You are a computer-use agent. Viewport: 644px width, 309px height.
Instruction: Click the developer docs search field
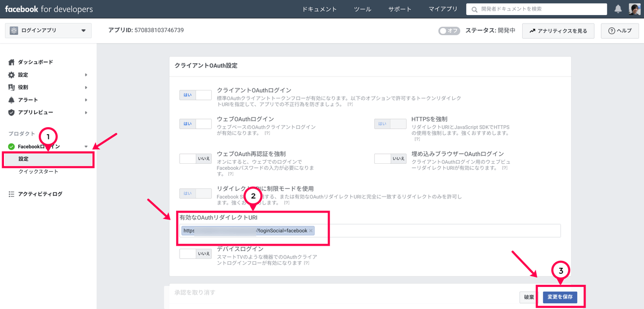pos(537,9)
